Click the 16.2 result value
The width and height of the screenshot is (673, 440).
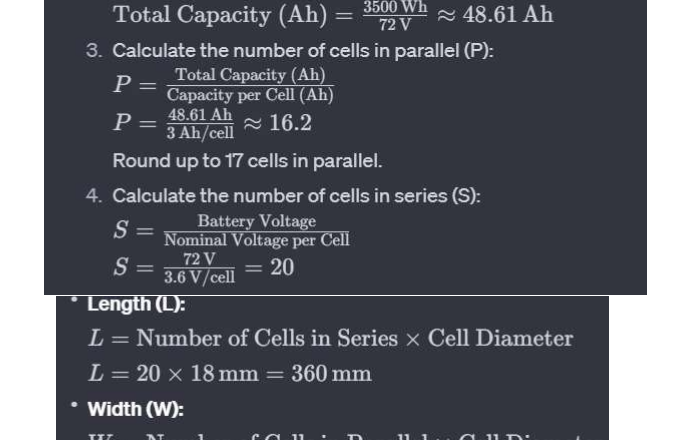[x=290, y=123]
